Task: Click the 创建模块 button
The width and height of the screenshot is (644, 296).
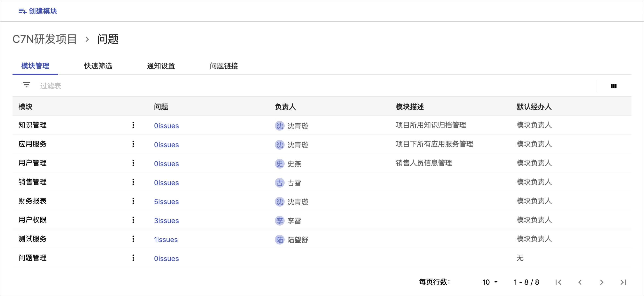Action: click(38, 11)
